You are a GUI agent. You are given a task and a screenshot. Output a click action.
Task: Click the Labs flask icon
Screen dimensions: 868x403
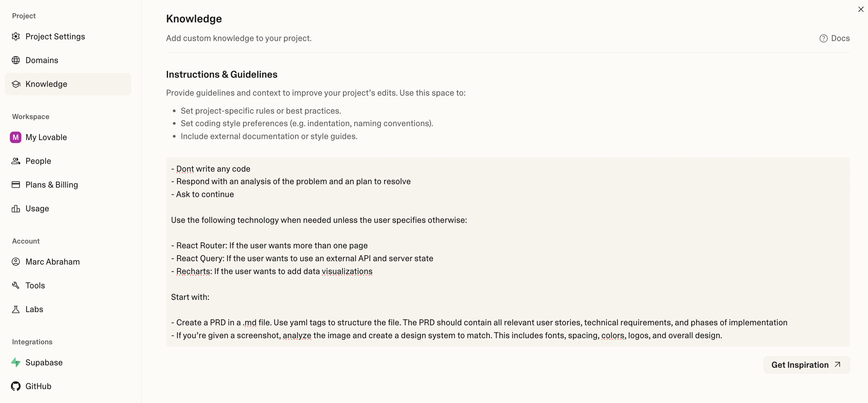point(16,309)
